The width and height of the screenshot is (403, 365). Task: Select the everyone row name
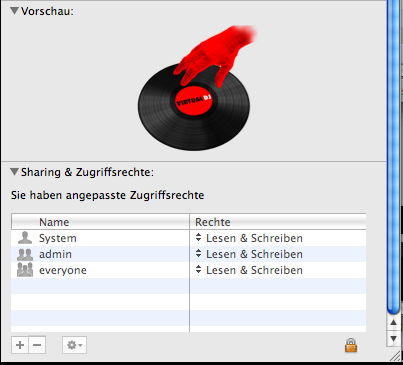click(x=63, y=270)
